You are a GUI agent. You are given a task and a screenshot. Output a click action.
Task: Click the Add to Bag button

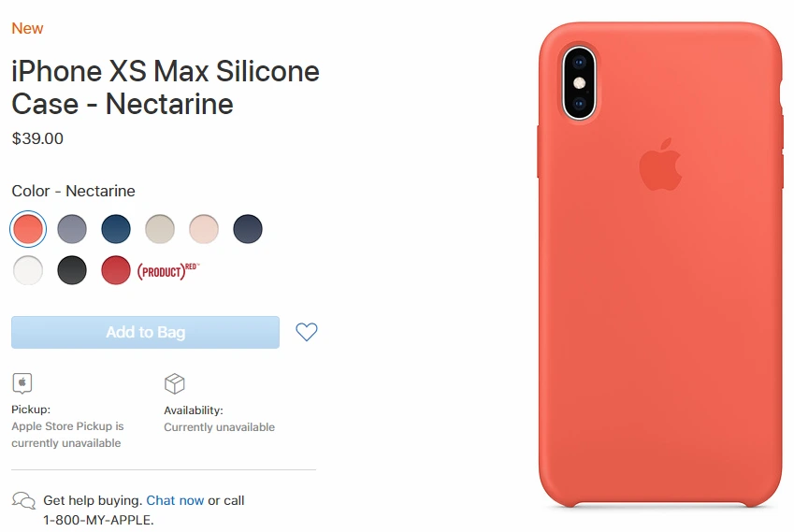[x=145, y=332]
